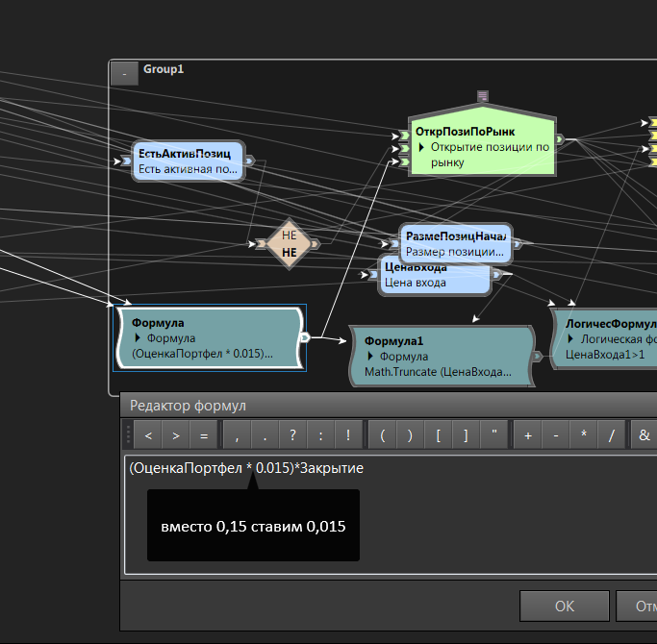Click the output port of НЕ node
Image resolution: width=657 pixels, height=644 pixels.
pyautogui.click(x=316, y=244)
